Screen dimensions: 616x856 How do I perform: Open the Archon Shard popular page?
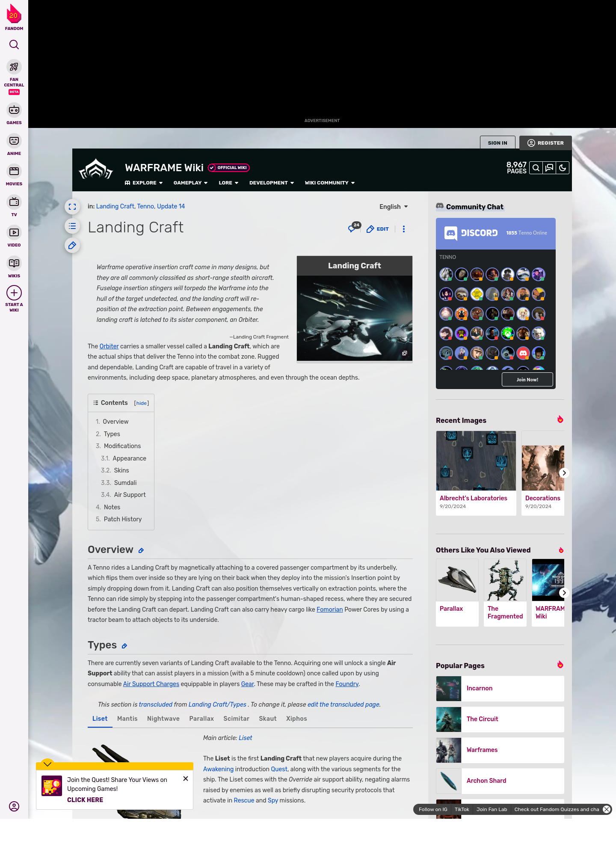500,781
